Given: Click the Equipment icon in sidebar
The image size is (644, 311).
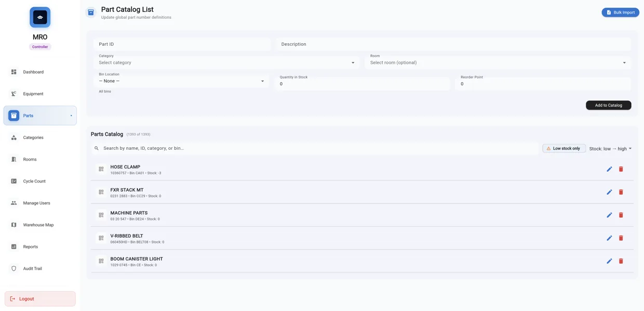Looking at the screenshot, I should point(14,94).
